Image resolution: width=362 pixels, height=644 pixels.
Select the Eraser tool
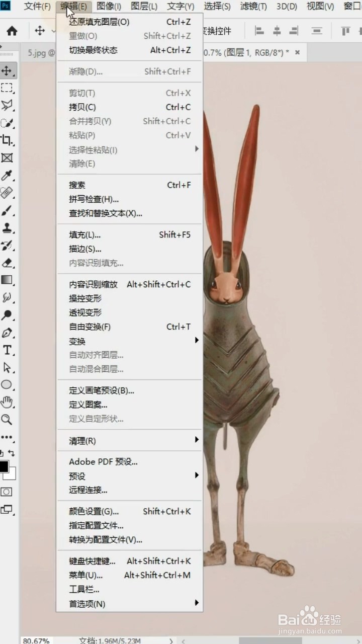tap(7, 263)
